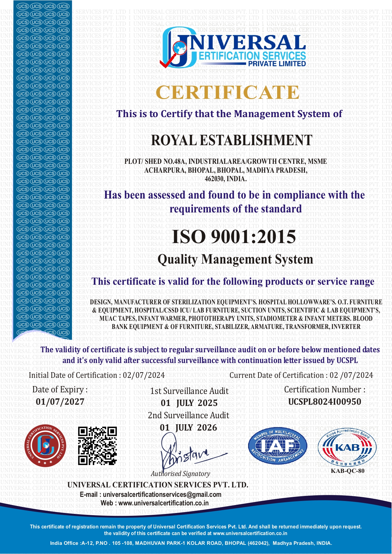The height and width of the screenshot is (554, 392).
Task: Select the 01 JULY 2026 surveillance date
Action: [x=188, y=427]
